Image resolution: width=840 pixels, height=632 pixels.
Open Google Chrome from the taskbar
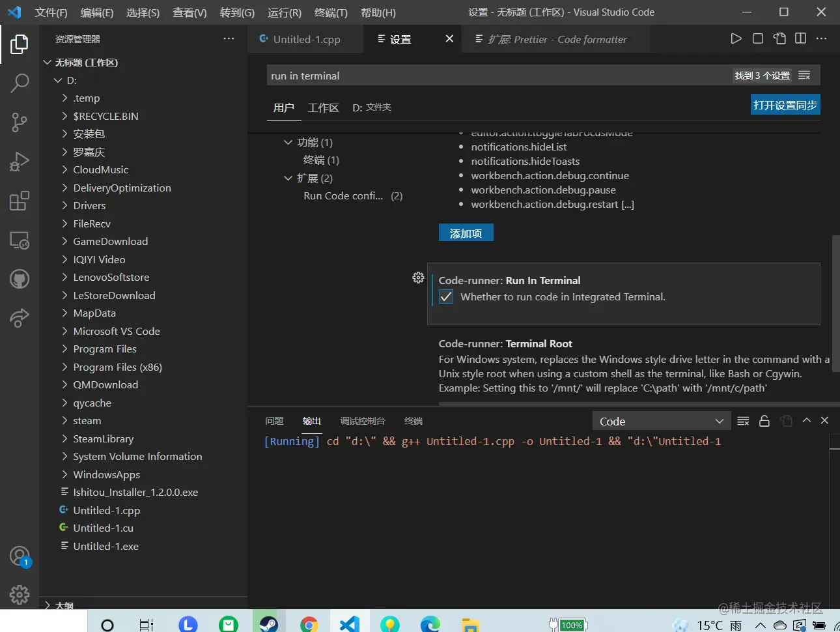[x=309, y=624]
